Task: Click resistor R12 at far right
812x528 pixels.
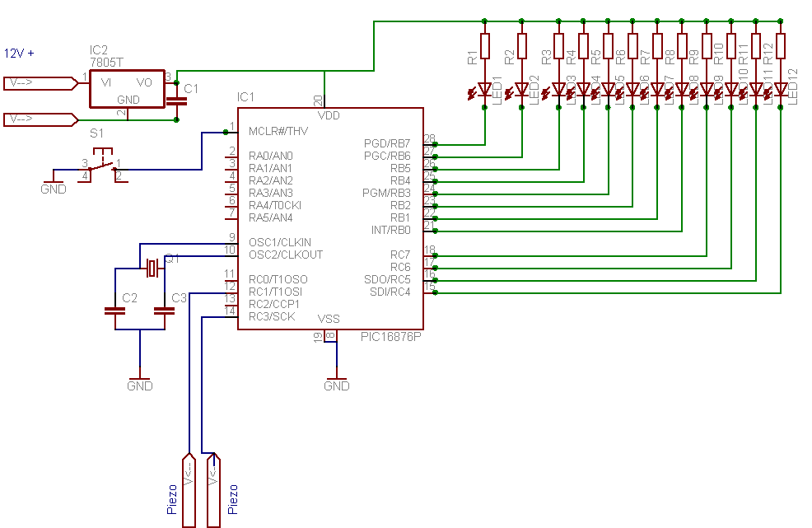Action: pyautogui.click(x=781, y=45)
